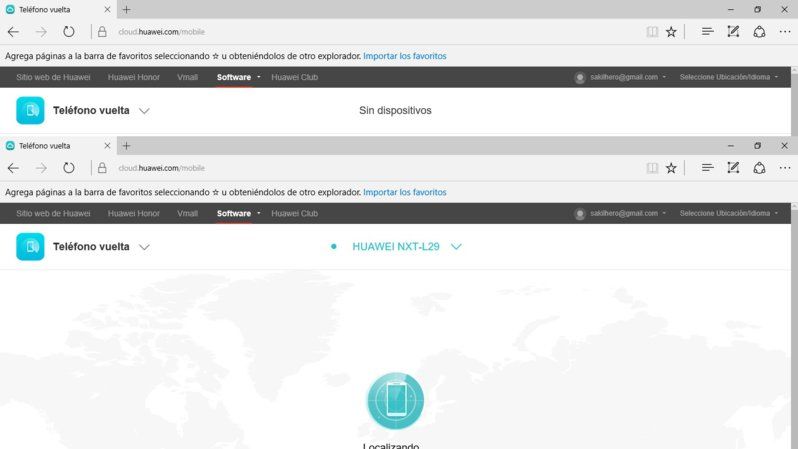Select the Teléfono vuelta tab in the upper window
Screen dimensions: 798x449
(x=58, y=9)
